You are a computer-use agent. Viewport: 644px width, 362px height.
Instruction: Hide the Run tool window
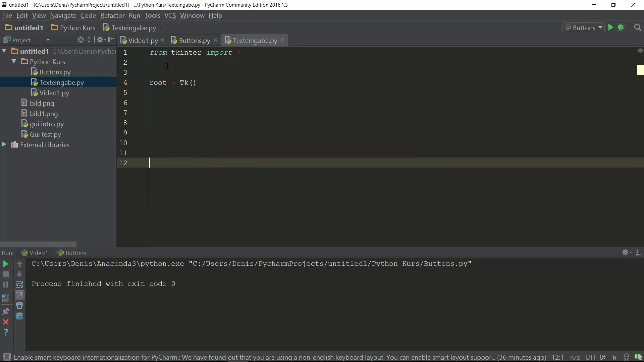(x=638, y=253)
